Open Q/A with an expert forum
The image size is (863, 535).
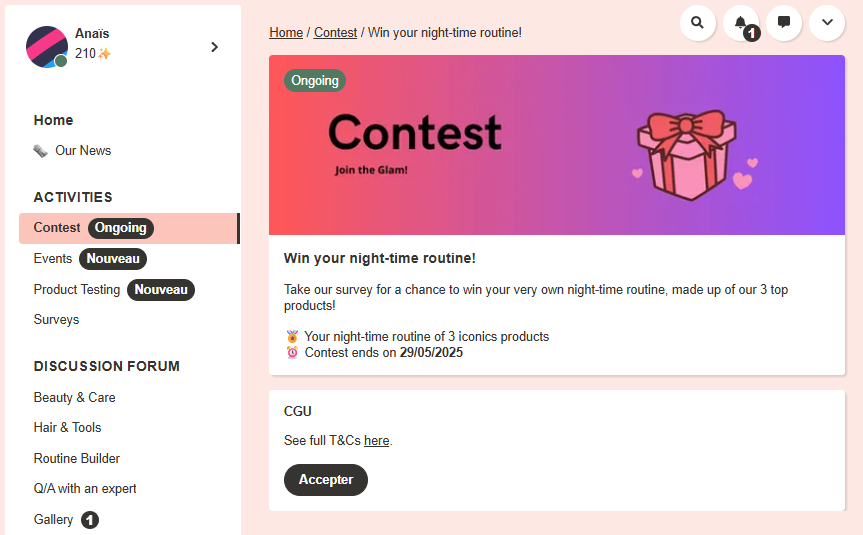(x=85, y=489)
